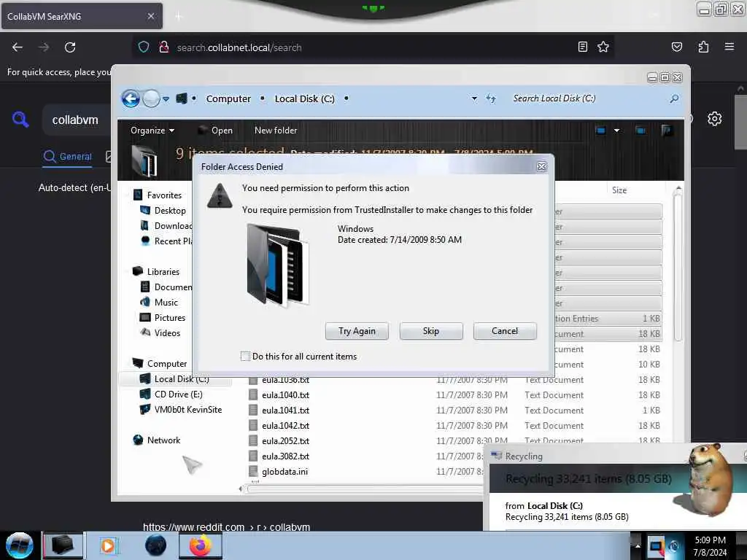Image resolution: width=747 pixels, height=560 pixels.
Task: Bookmark this page with the star icon
Action: point(603,47)
